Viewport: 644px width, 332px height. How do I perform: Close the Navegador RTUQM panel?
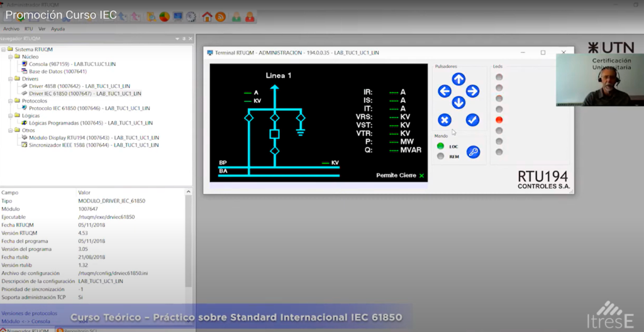coord(191,38)
